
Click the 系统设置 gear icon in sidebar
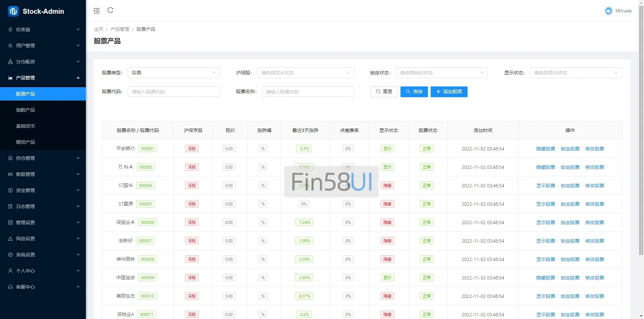(x=10, y=255)
